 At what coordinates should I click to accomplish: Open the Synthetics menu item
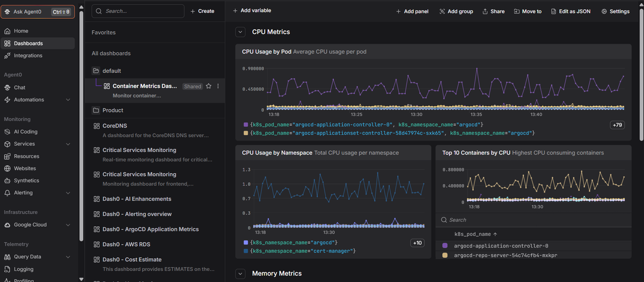click(38, 181)
